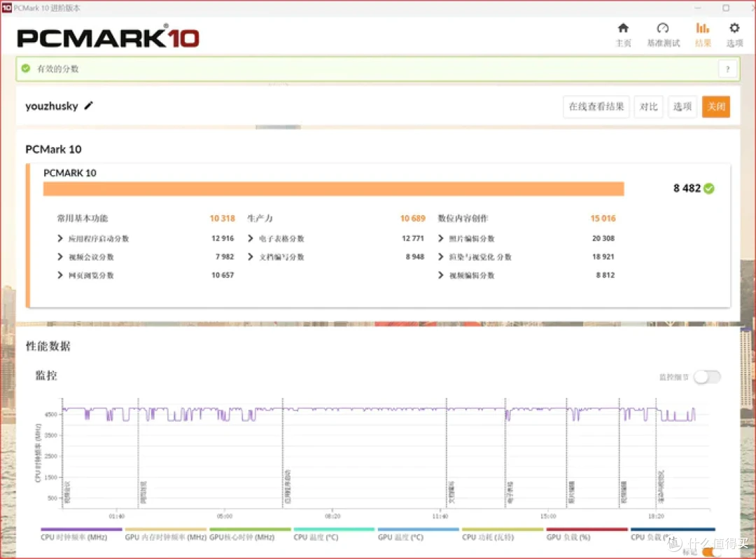Screen dimensions: 756x559
Task: Toggle the 标记 markers switch at bottom
Action: (711, 552)
